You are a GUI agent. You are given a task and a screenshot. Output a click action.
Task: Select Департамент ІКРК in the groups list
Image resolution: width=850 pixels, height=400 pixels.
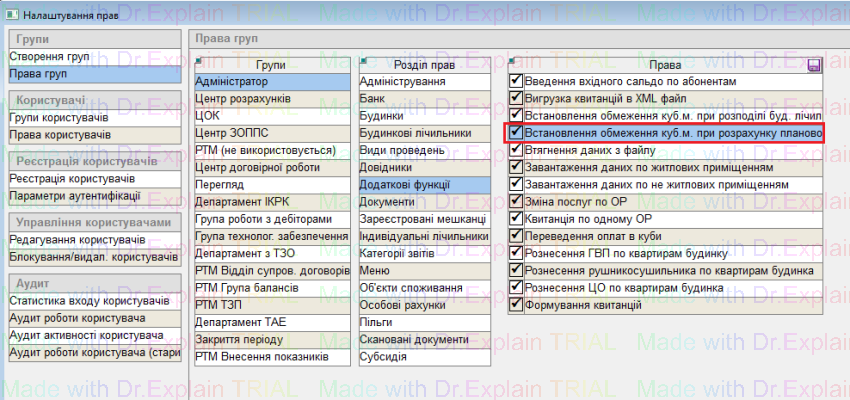coord(244,202)
